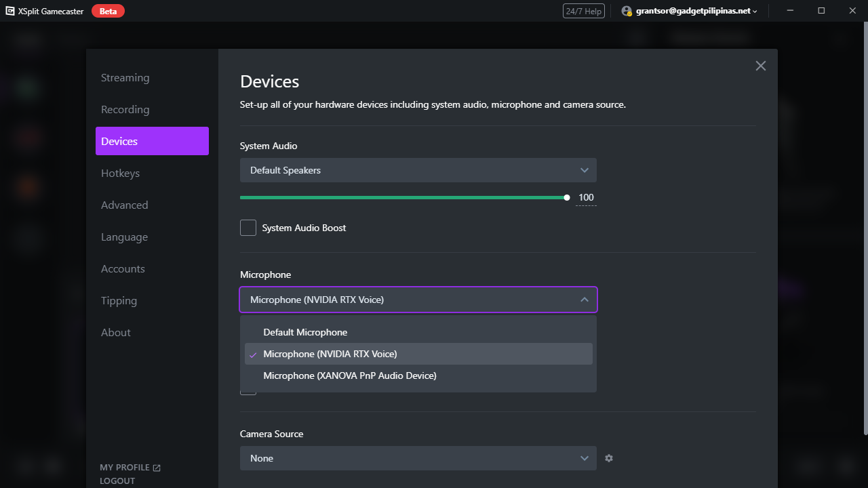Screen dimensions: 868x488
Task: Close the settings dialog with X
Action: 761,66
